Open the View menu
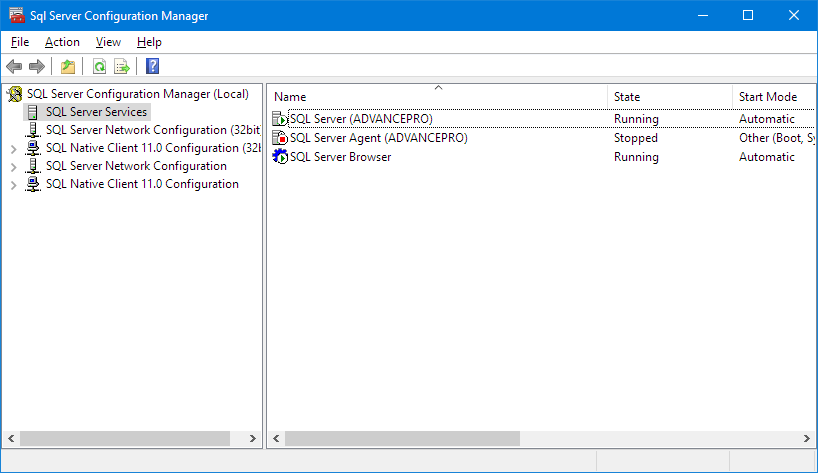Viewport: 818px width, 473px height. point(108,42)
